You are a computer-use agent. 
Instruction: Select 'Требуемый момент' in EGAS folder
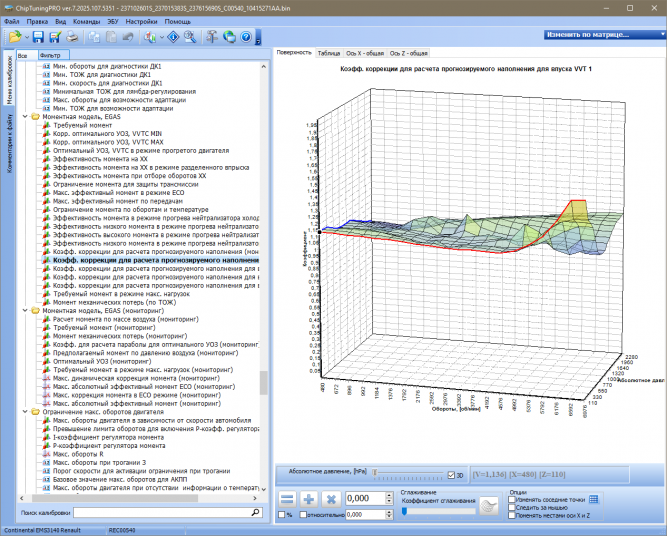click(x=82, y=125)
